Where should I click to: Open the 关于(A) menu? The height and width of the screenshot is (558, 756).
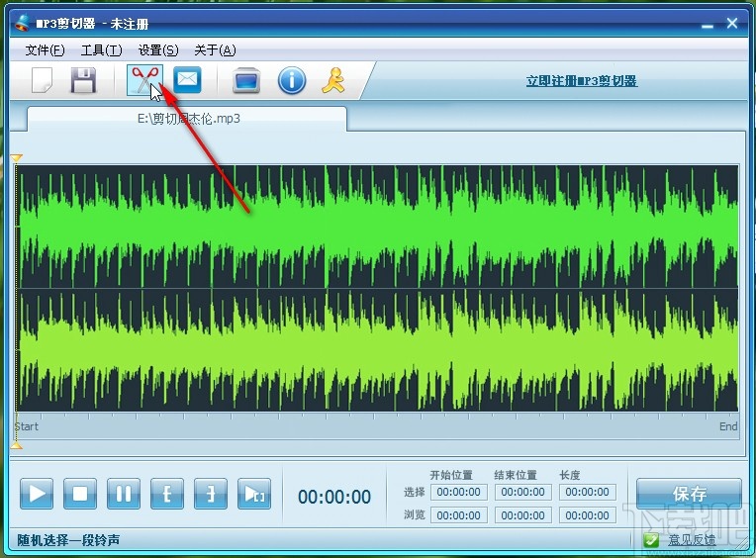click(215, 50)
